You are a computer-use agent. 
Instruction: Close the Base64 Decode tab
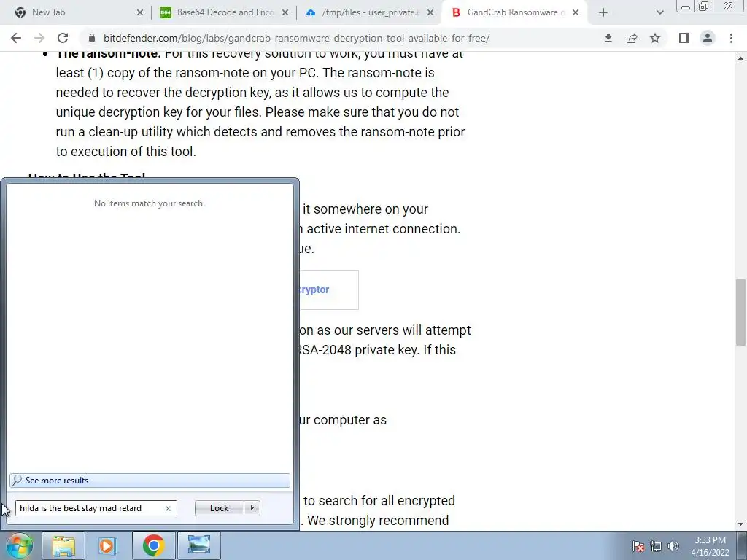tap(285, 13)
